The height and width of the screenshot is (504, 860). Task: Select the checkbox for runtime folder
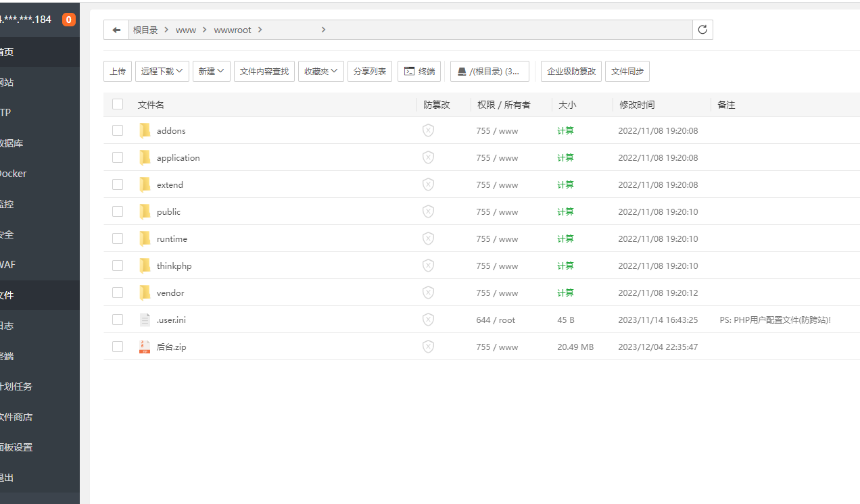[118, 238]
